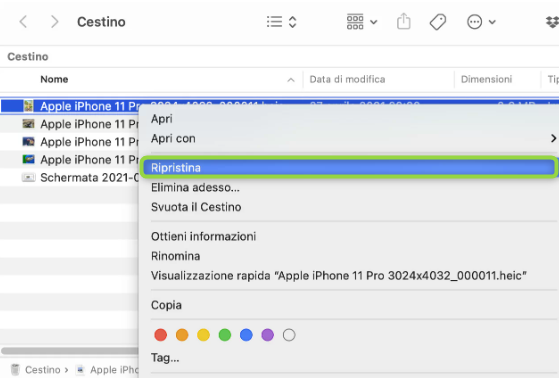Apply the purple tag color
Image resolution: width=559 pixels, height=378 pixels.
267,335
